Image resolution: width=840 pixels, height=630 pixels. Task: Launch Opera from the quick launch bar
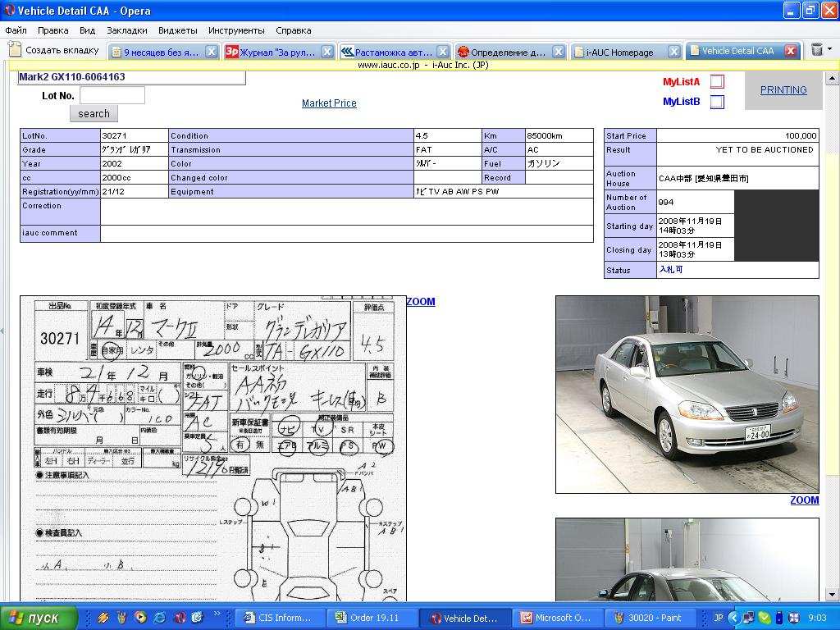(x=179, y=618)
